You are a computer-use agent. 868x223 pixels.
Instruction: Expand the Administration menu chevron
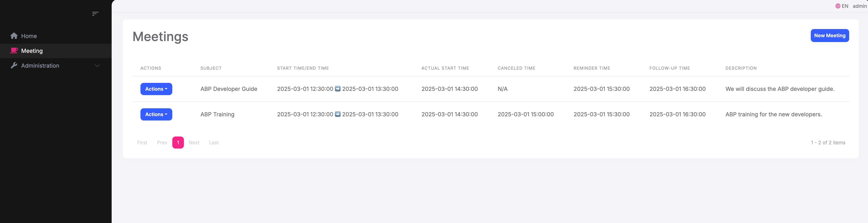pyautogui.click(x=97, y=66)
